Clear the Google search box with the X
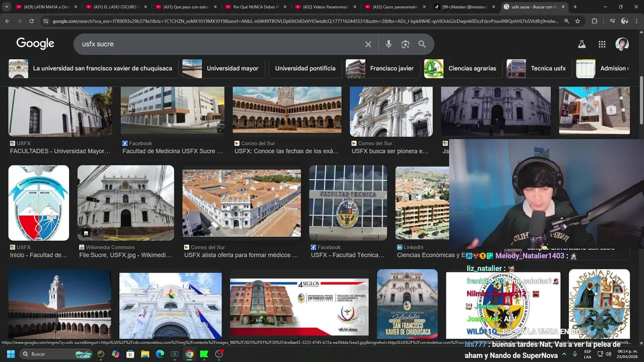Screen dimensions: 644x362 (x=368, y=44)
